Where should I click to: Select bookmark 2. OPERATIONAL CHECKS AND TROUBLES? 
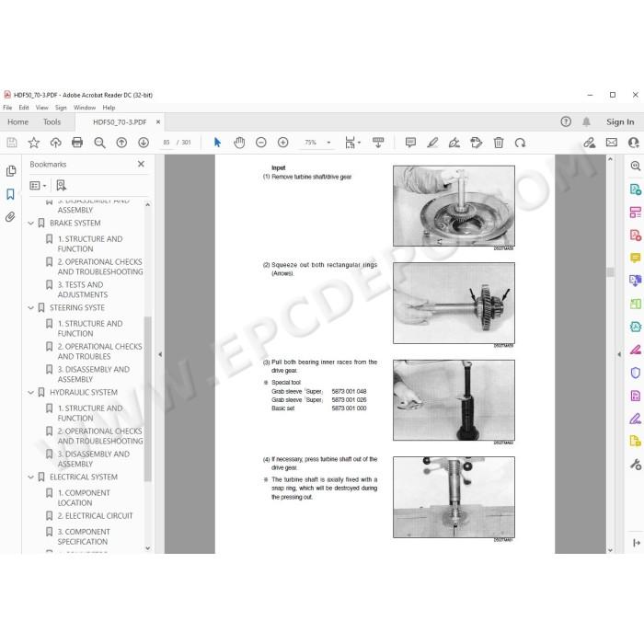[x=99, y=351]
